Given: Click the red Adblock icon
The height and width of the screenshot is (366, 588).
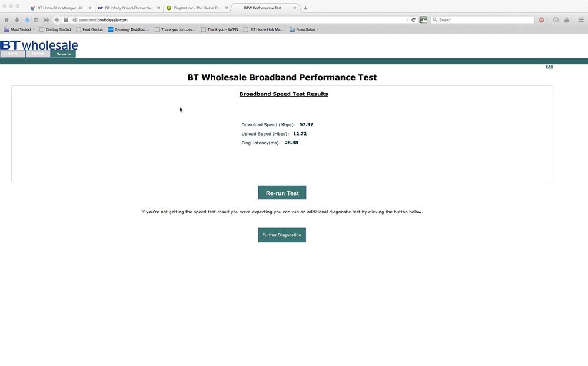Looking at the screenshot, I should point(542,20).
